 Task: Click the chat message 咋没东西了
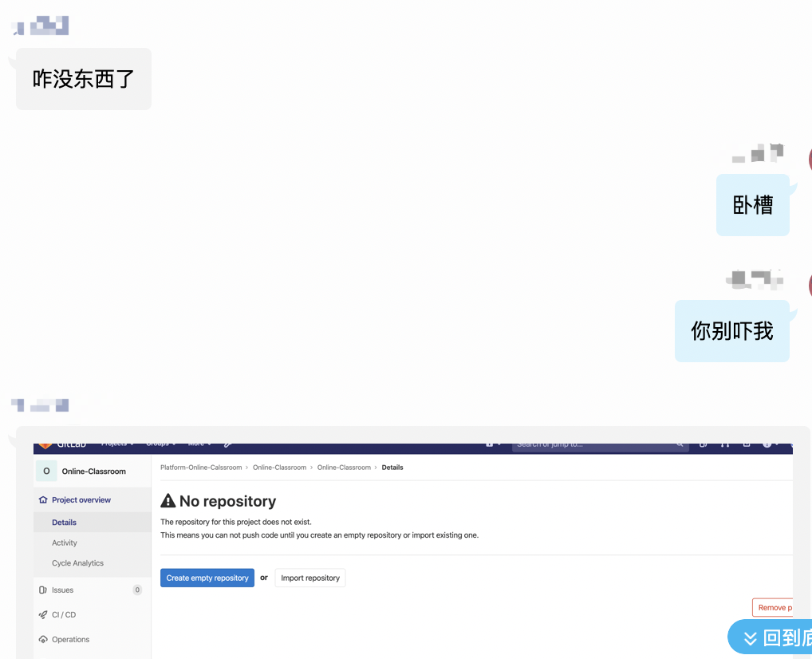(84, 79)
